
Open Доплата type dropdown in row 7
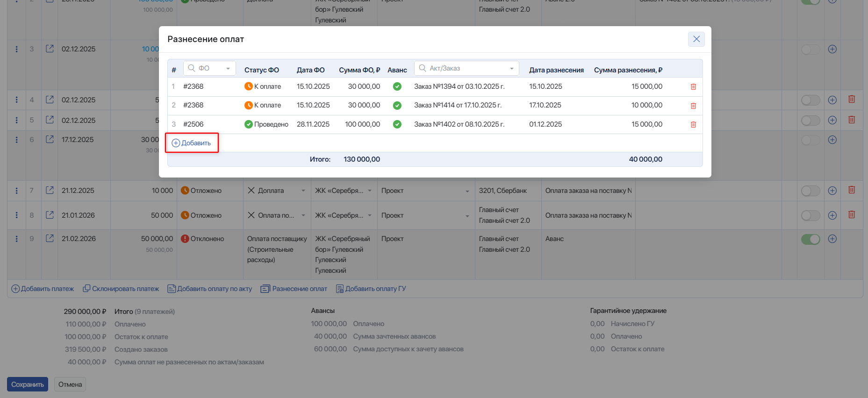point(303,191)
